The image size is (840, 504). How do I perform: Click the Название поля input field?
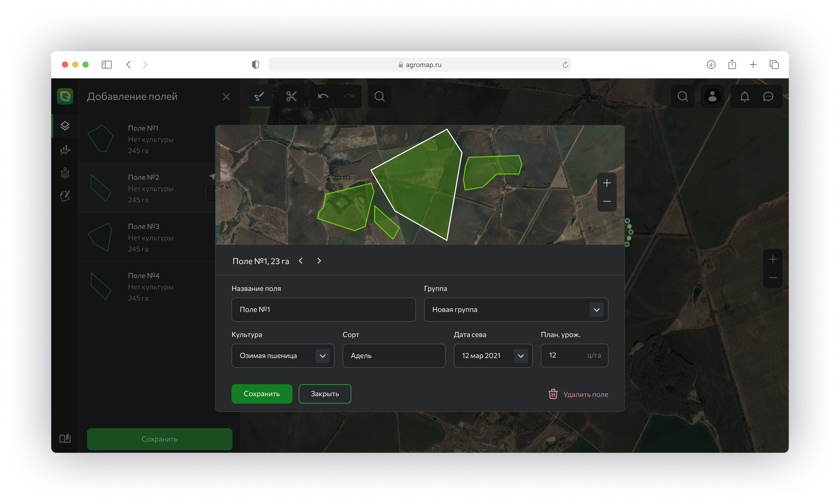(x=323, y=309)
